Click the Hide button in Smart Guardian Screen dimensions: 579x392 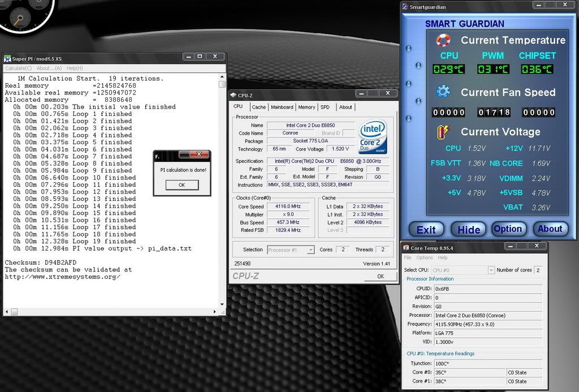coord(469,230)
